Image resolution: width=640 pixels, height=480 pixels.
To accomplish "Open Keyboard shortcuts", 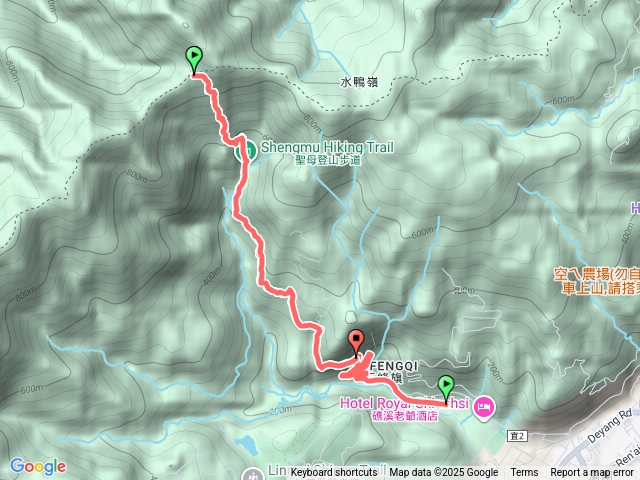I will click(x=333, y=473).
